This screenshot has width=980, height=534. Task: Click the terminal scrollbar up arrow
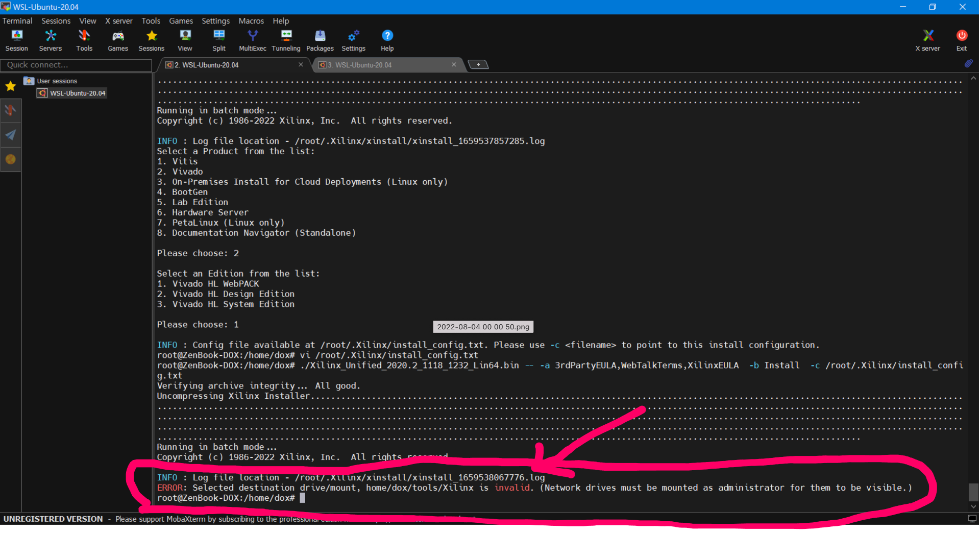point(973,79)
